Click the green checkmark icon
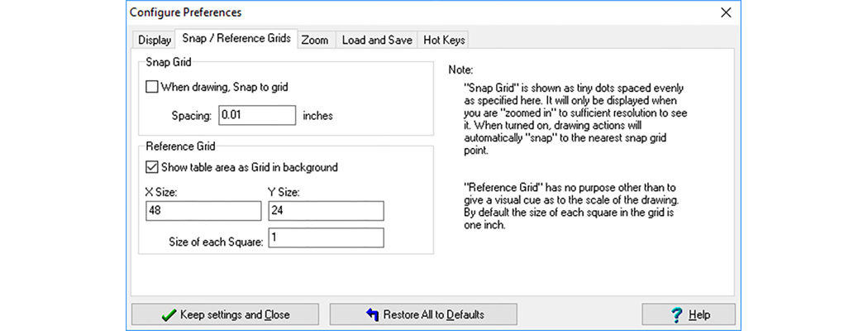Screen dimensions: 868x331 (169, 314)
